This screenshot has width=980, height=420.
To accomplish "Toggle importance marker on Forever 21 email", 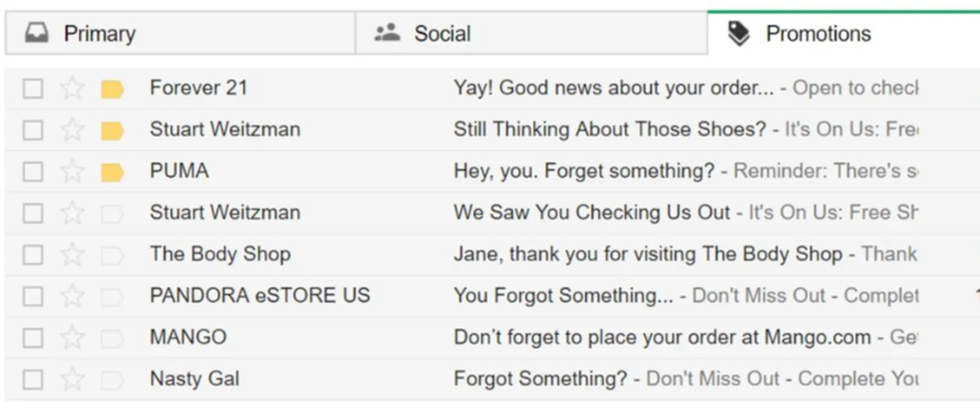I will point(112,89).
